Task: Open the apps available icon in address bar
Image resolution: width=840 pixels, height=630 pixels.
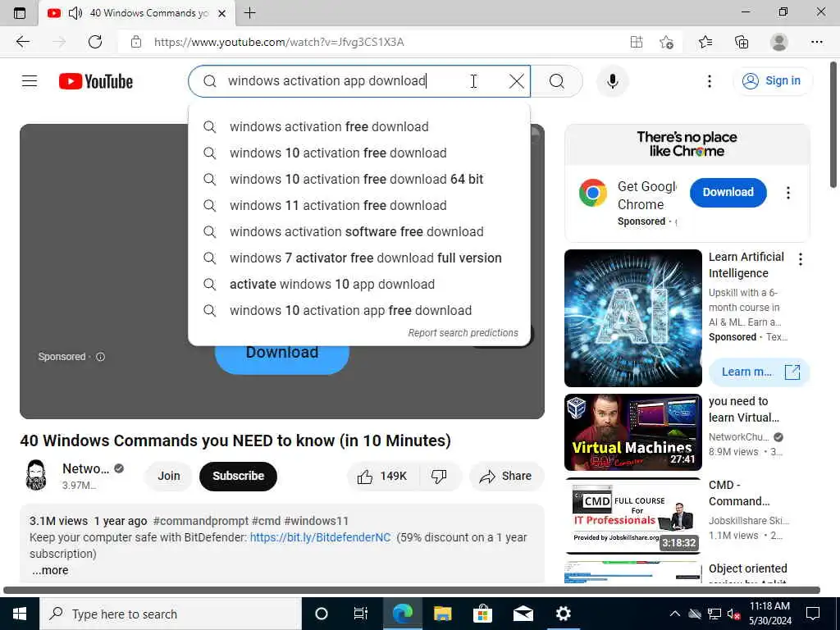Action: tap(637, 42)
